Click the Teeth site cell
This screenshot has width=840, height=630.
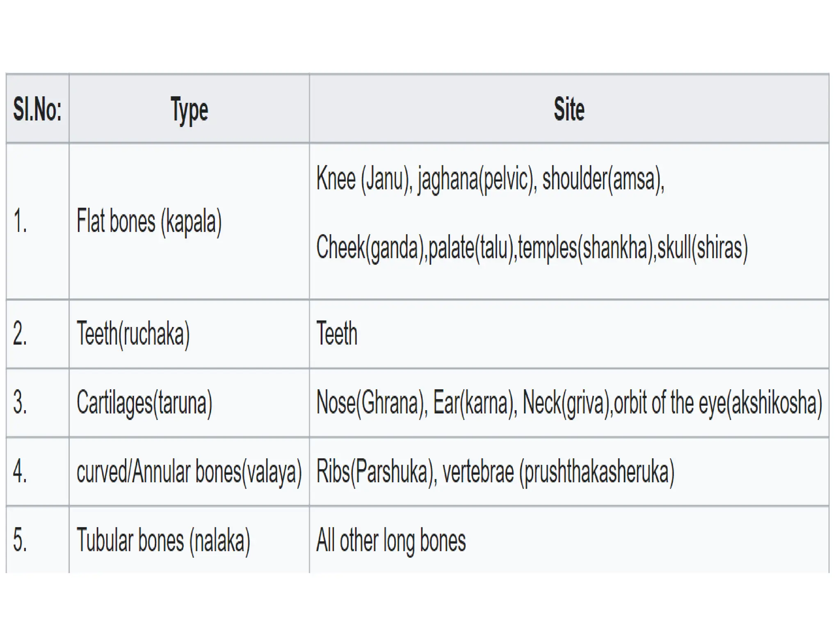click(569, 334)
